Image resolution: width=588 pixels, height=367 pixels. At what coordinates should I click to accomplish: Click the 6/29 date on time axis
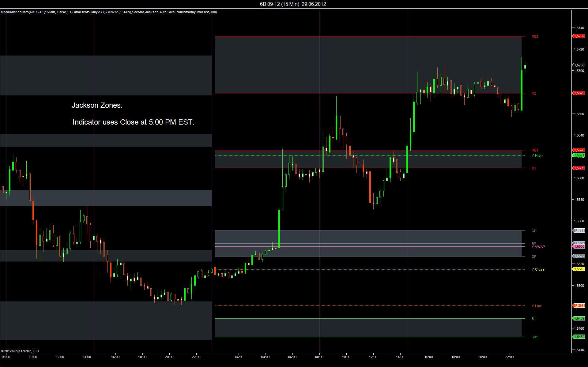pos(238,357)
